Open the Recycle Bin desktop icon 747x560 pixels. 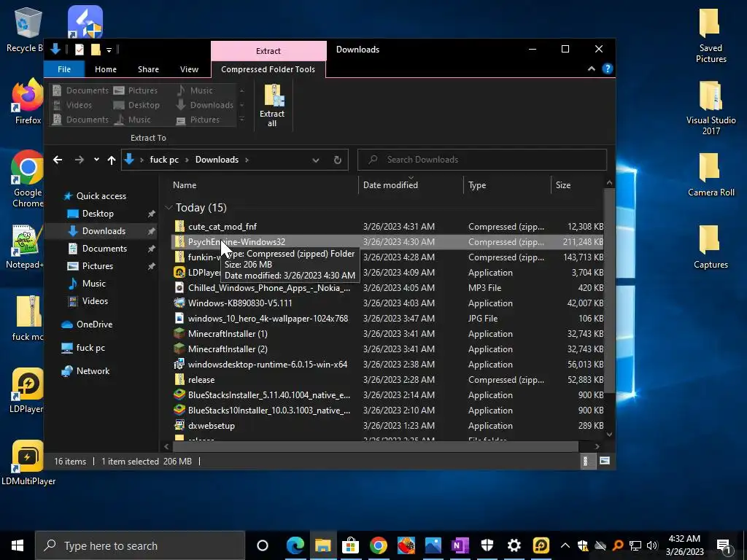point(24,29)
